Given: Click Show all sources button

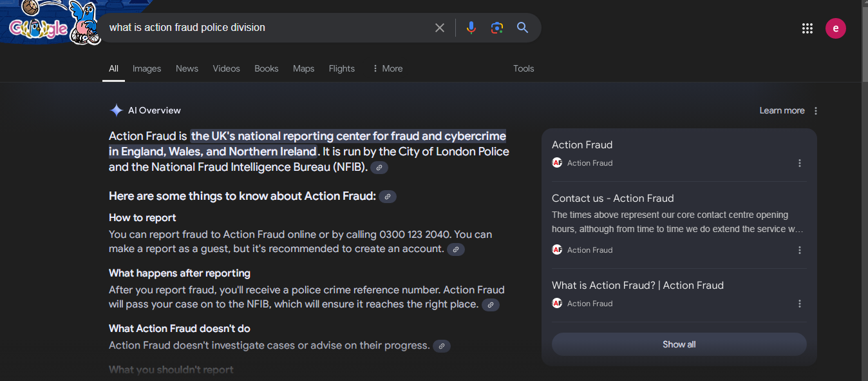Looking at the screenshot, I should click(679, 344).
